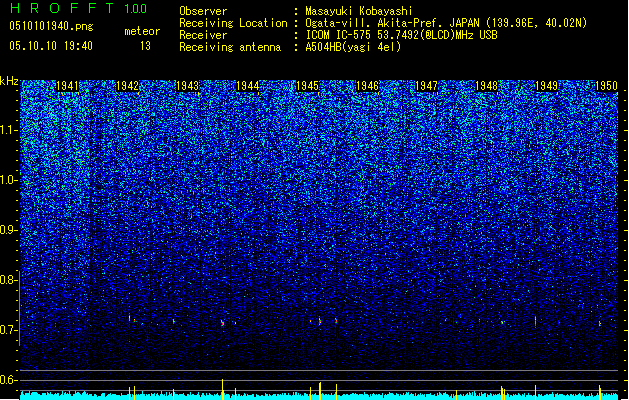Select Ogata-vill. Akita-Pref. JAPAN location text

point(446,23)
